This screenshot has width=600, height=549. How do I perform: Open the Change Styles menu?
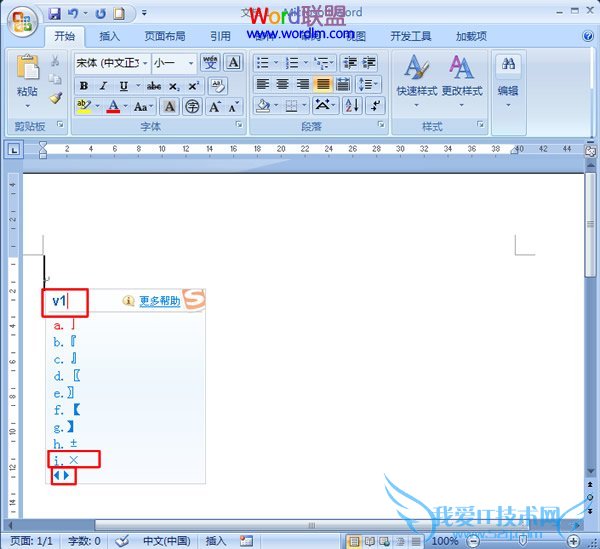pos(462,82)
